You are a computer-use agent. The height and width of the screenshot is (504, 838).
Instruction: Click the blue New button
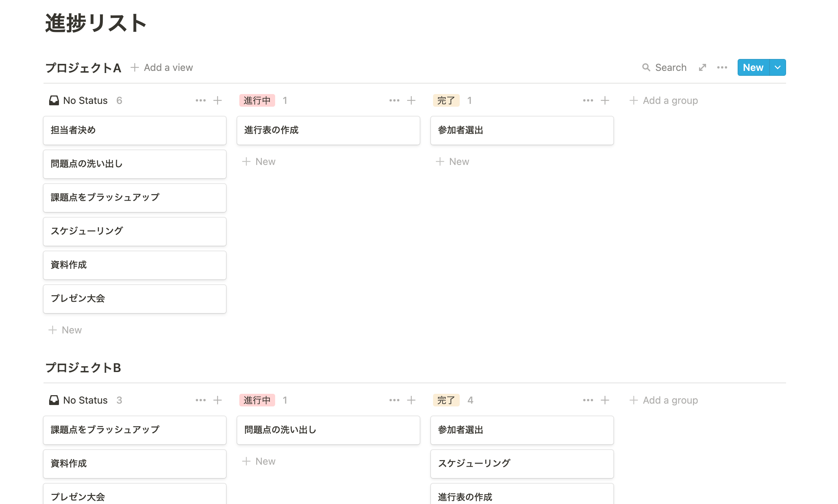[x=753, y=67]
